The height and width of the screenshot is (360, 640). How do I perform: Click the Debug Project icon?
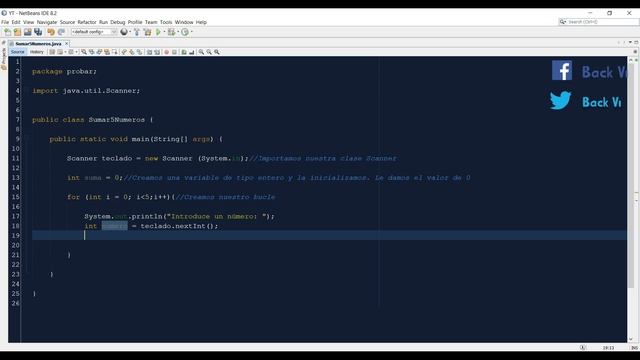pyautogui.click(x=171, y=32)
